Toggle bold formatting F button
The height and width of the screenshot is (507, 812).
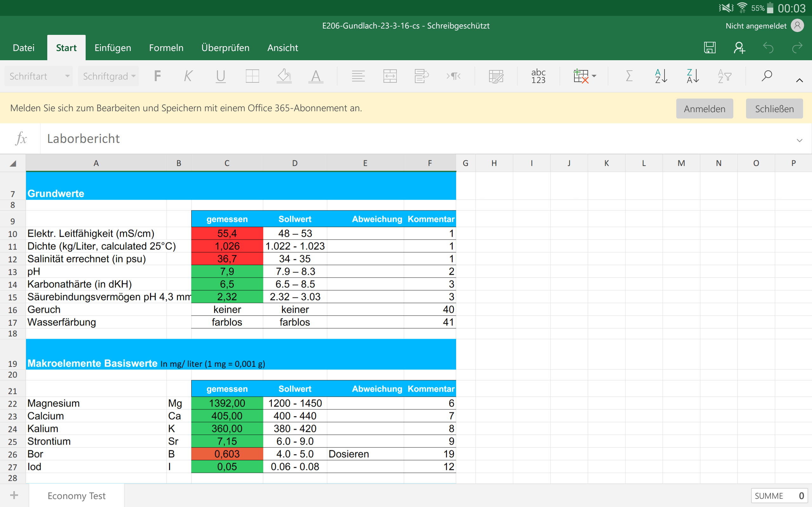157,76
